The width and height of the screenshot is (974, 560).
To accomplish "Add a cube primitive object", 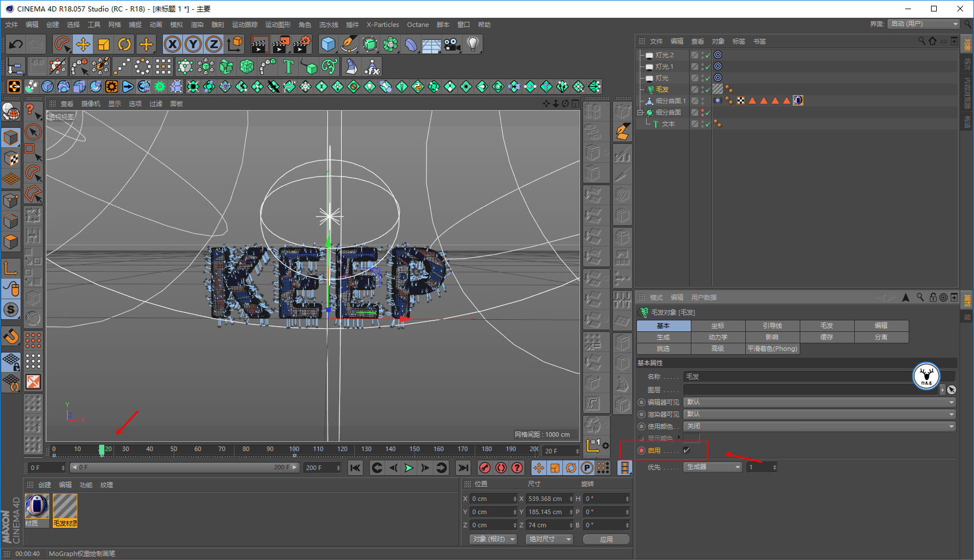I will (328, 44).
